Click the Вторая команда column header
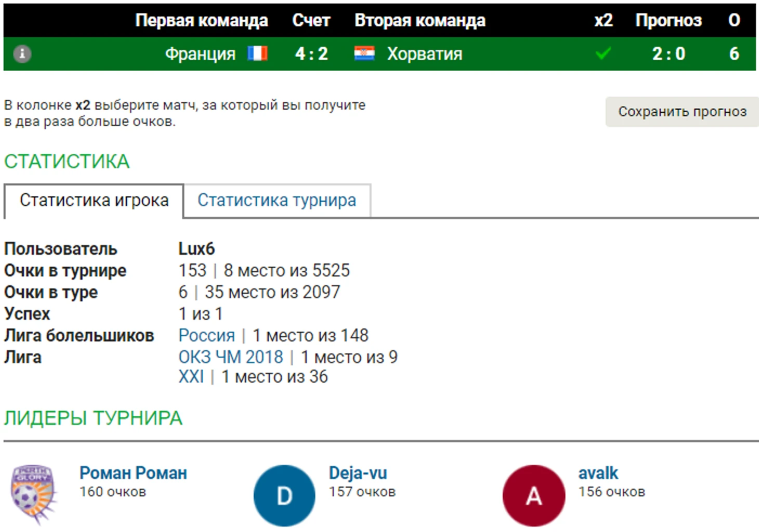Viewport: 759px width, 532px height. point(420,20)
